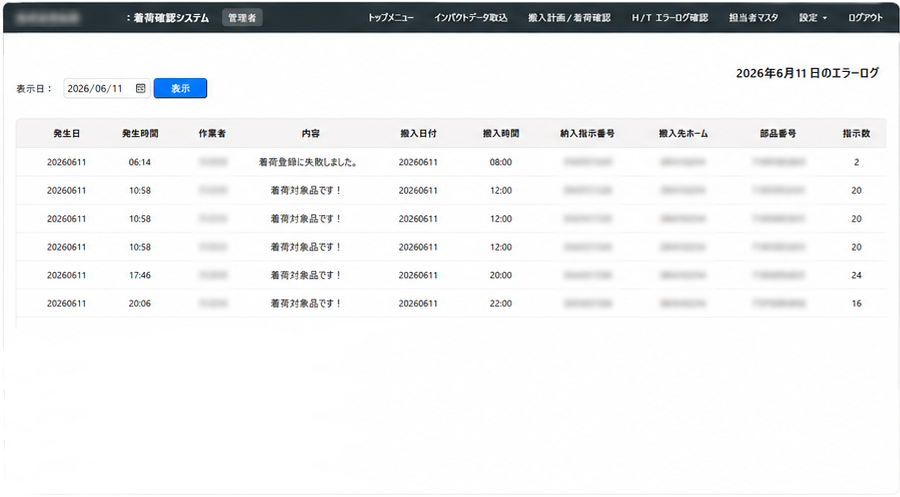
Task: Click the ログアウト link
Action: 866,18
